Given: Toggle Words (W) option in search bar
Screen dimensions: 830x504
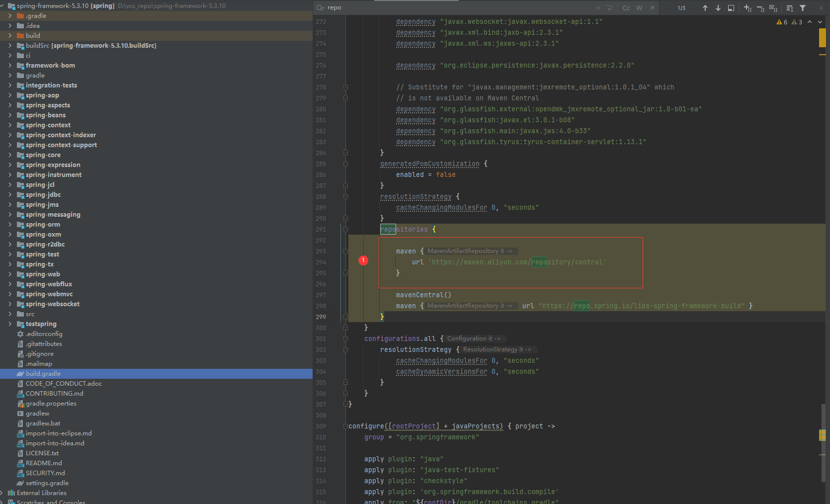Looking at the screenshot, I should 639,8.
